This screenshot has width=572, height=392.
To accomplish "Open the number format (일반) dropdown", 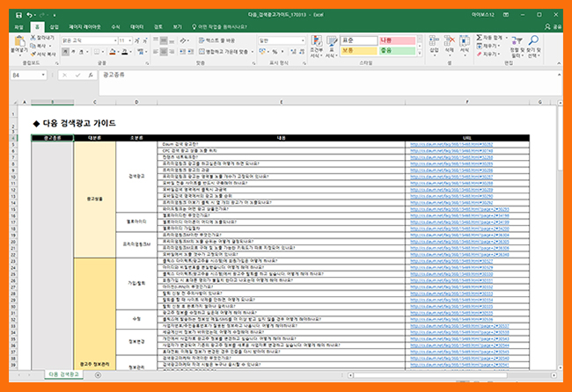I will 303,40.
